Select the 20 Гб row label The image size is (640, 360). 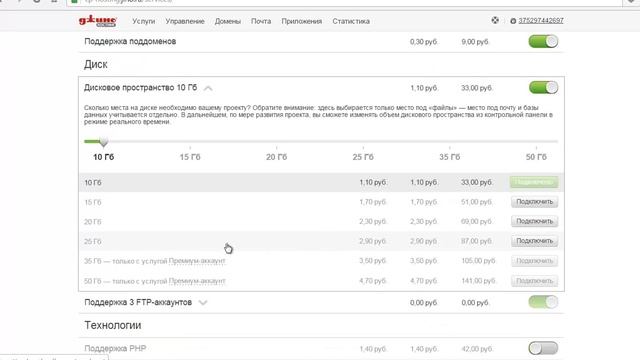click(x=93, y=222)
